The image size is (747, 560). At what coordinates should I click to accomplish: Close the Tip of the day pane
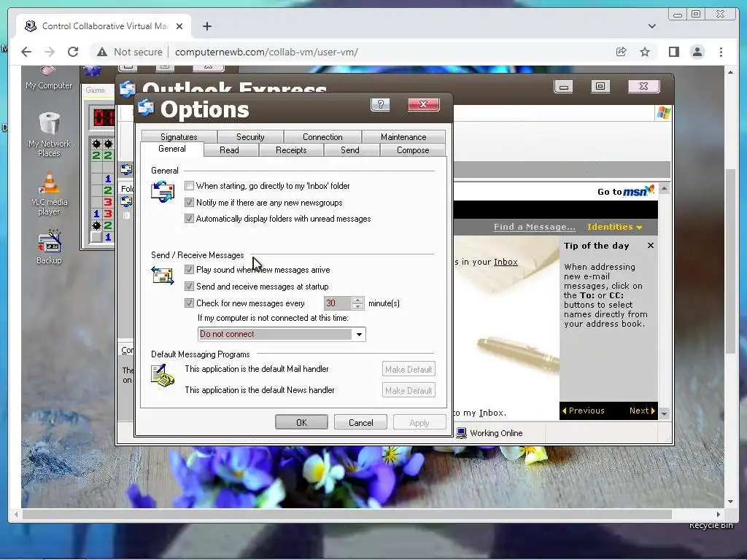point(650,246)
